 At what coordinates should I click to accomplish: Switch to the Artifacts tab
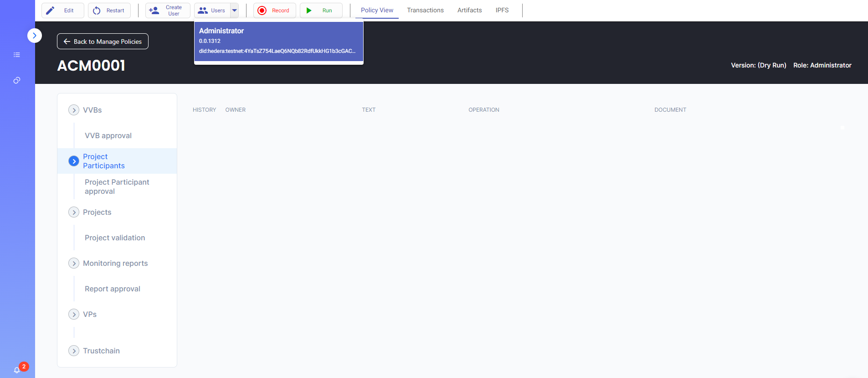(x=469, y=10)
